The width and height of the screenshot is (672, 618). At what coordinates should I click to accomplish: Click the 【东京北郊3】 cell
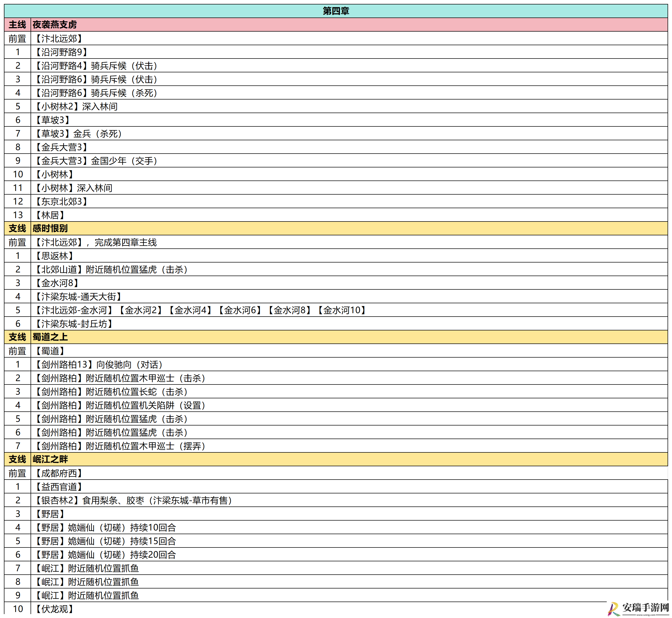[x=349, y=201]
